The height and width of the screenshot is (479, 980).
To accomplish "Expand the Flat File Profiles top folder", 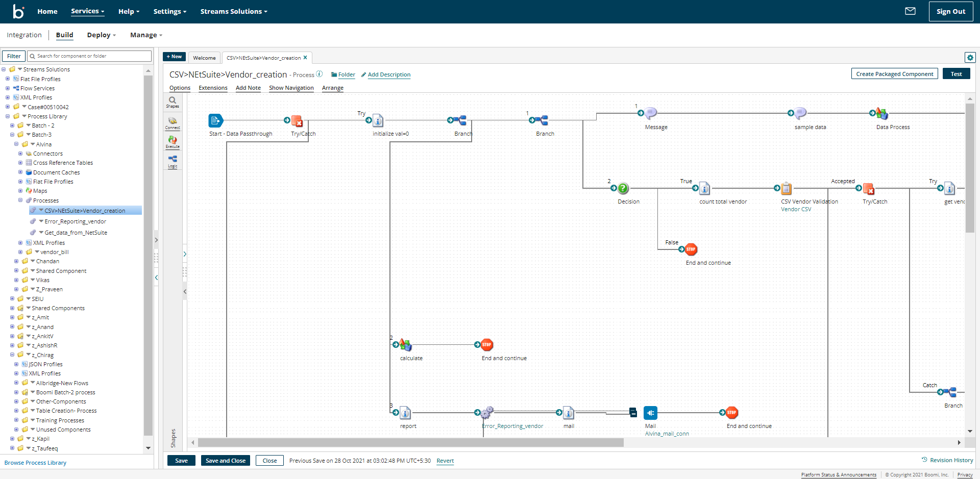I will [8, 79].
